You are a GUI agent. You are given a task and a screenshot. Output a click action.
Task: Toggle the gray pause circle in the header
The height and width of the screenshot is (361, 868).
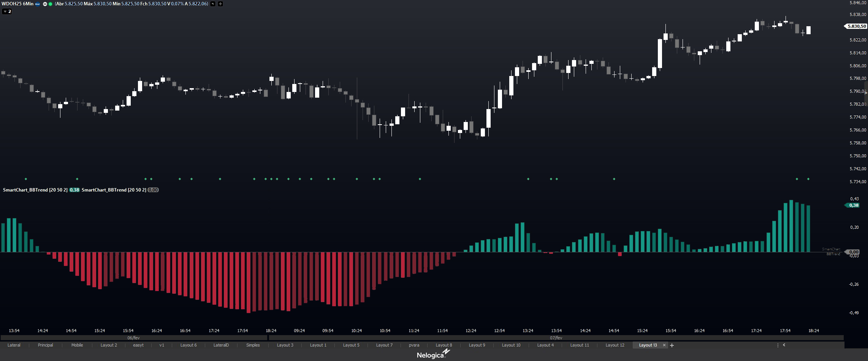pyautogui.click(x=45, y=4)
